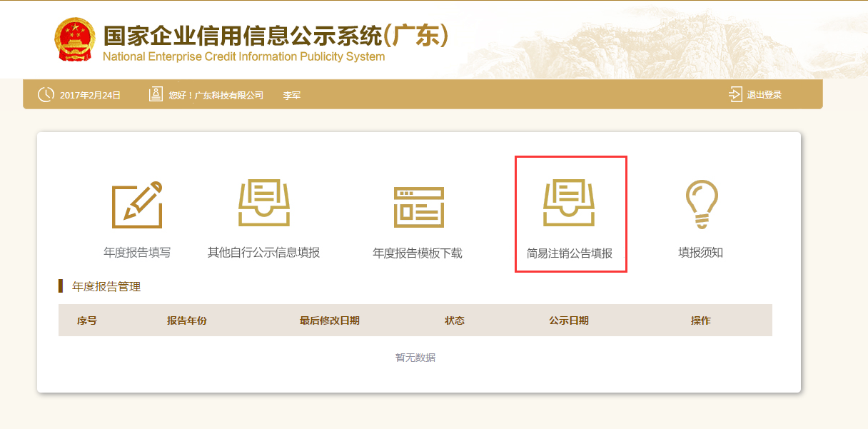Screen dimensions: 868x429
Task: Log out via the 退出登录 link
Action: point(764,95)
